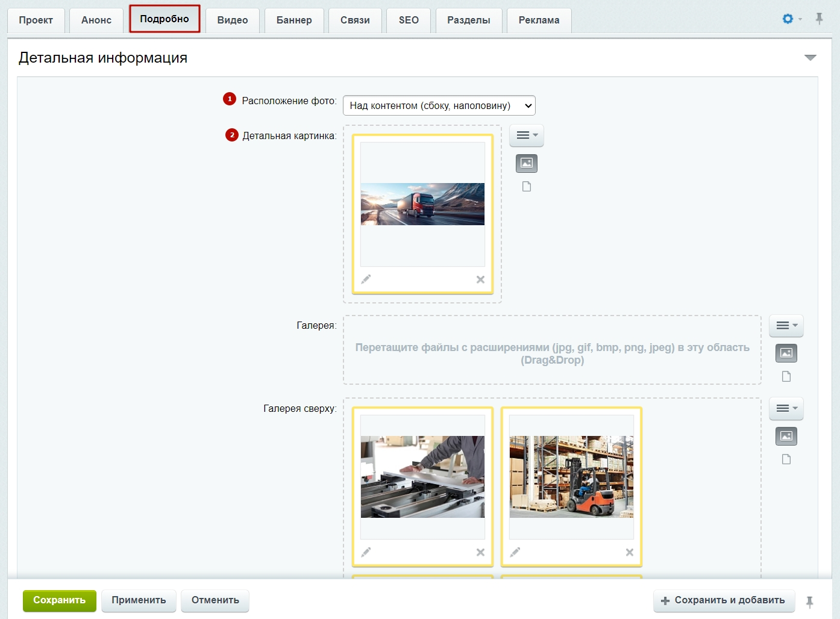Viewport: 840px width, 619px height.
Task: Open the Связи tab
Action: 355,20
